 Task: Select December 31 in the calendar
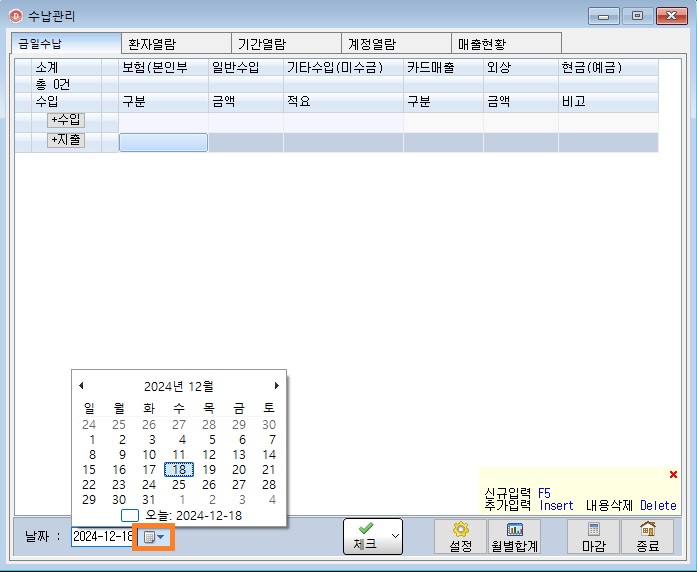[x=149, y=500]
